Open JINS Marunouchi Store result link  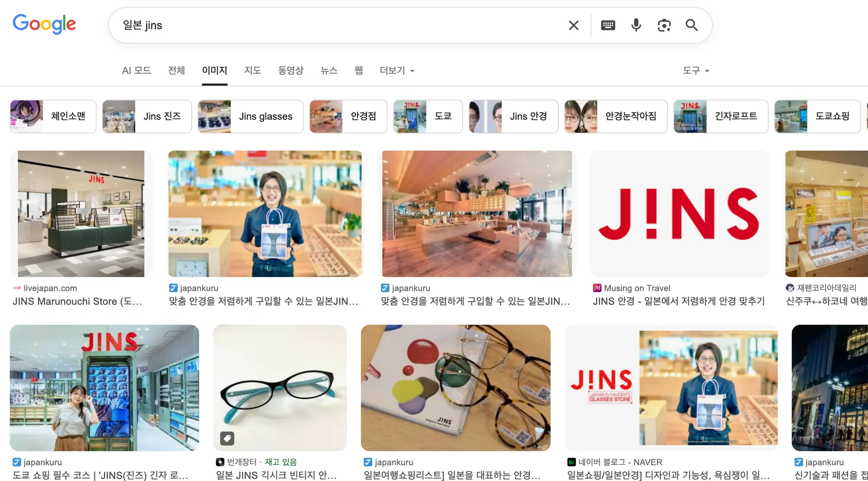[77, 302]
